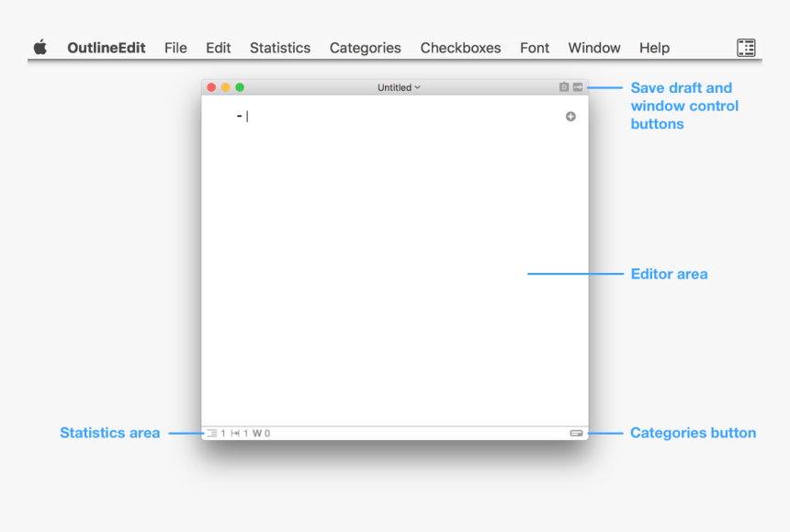Click the OutlineEdit icon in the menu bar extras
790x532 pixels.
pos(745,47)
